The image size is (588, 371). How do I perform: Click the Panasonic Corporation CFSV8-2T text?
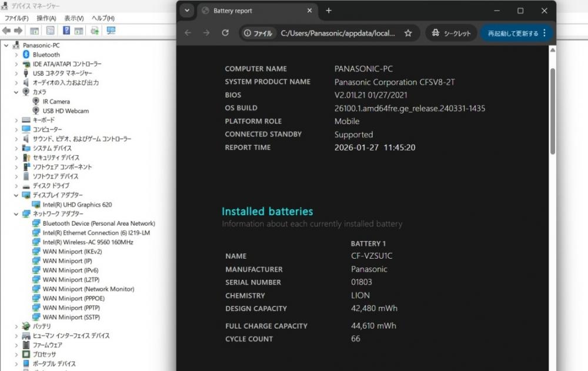(x=395, y=82)
